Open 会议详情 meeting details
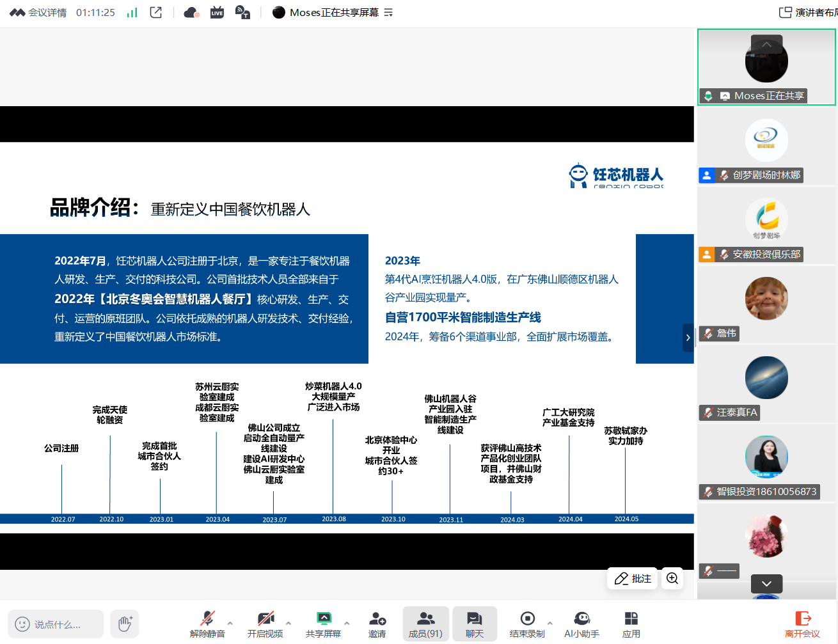 (x=38, y=13)
